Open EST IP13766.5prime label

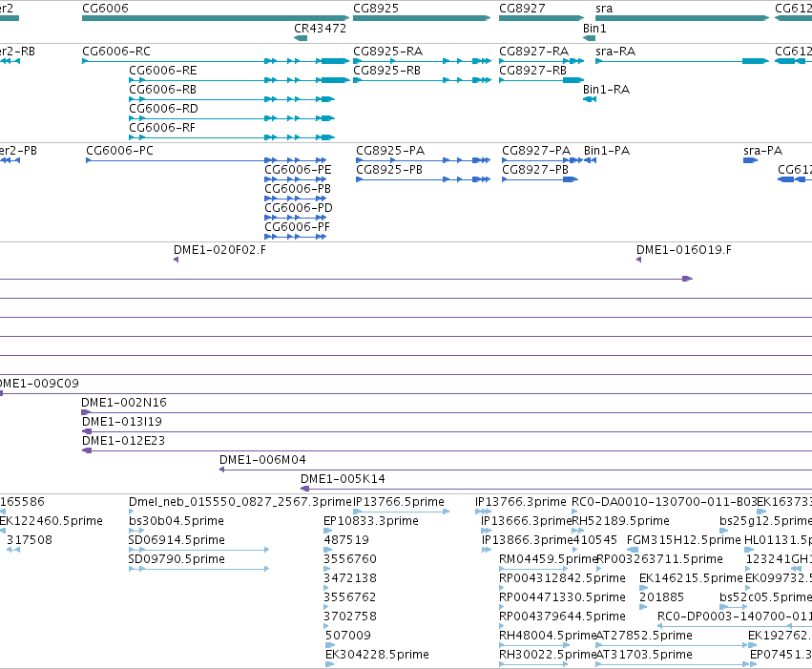(399, 502)
